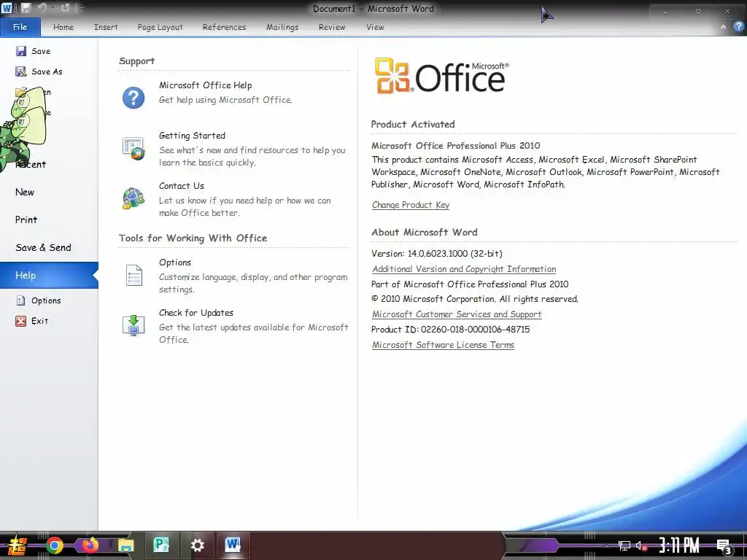Switch to the Insert tab
Image resolution: width=747 pixels, height=560 pixels.
[106, 27]
